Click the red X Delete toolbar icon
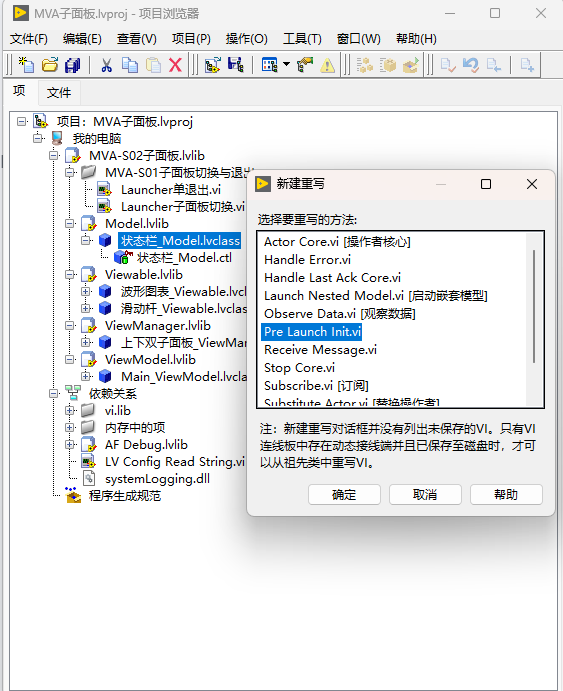The width and height of the screenshot is (563, 691). [175, 65]
